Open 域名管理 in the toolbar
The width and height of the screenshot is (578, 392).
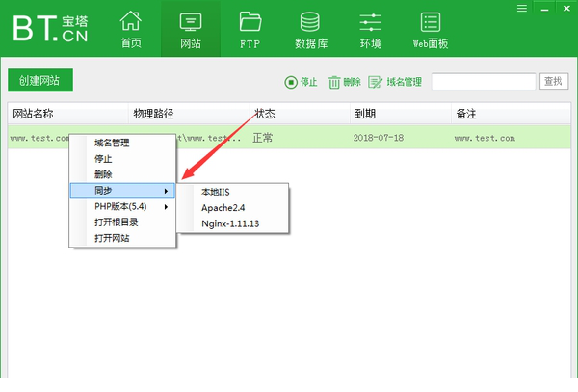[x=396, y=83]
